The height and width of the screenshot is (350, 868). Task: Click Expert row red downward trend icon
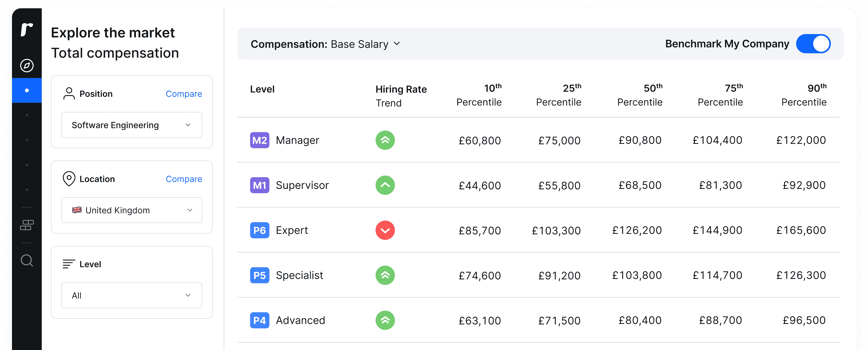point(385,230)
